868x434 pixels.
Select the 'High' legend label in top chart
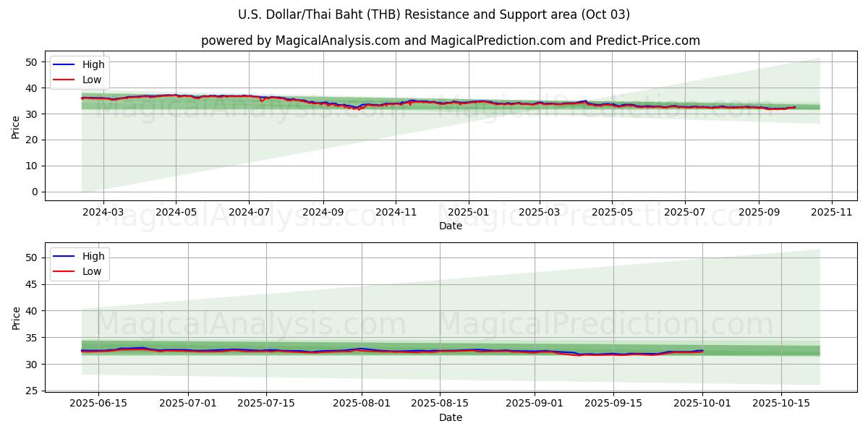93,65
